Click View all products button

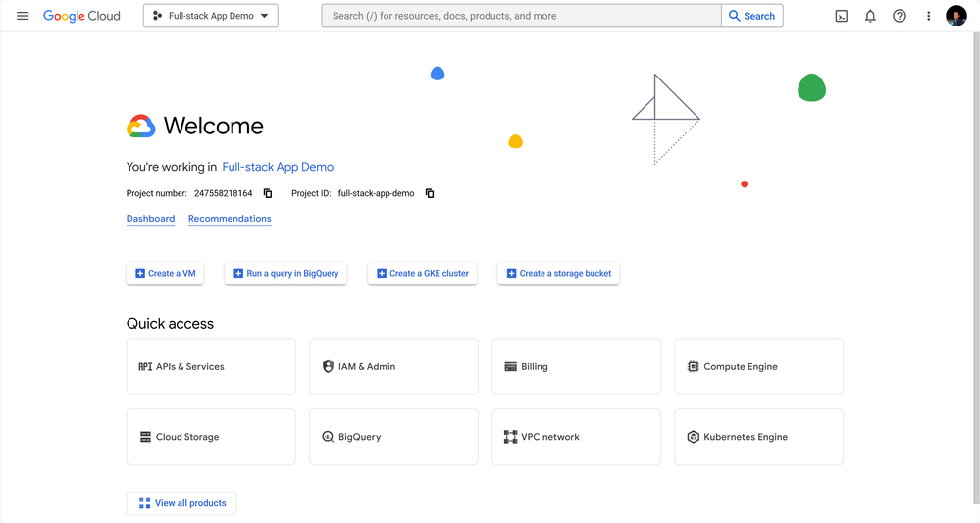click(x=181, y=503)
